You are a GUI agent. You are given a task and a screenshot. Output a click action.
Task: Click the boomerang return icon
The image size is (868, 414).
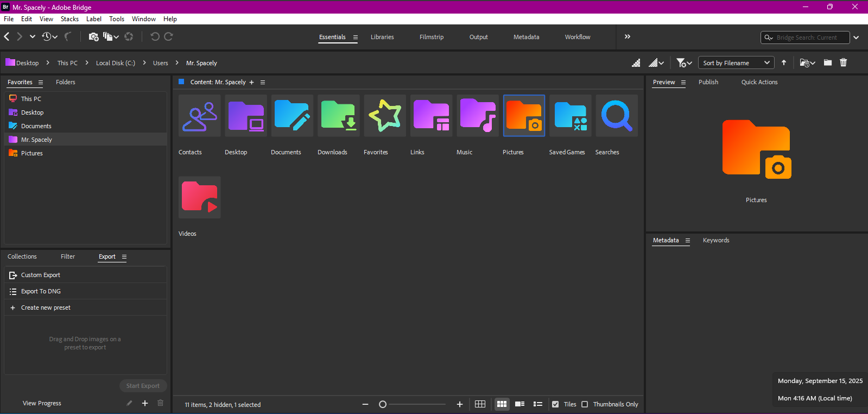(68, 36)
